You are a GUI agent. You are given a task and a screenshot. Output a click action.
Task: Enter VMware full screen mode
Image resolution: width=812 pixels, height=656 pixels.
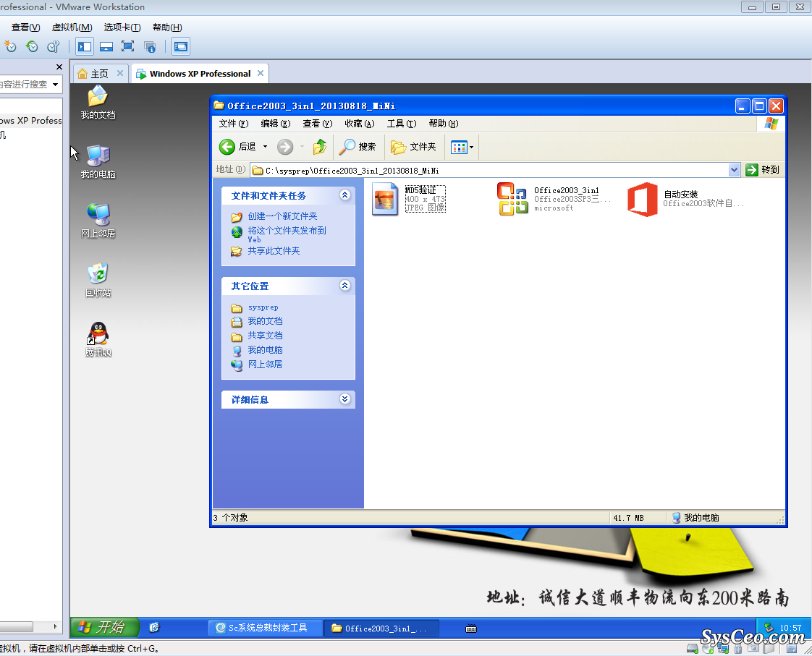[x=127, y=46]
